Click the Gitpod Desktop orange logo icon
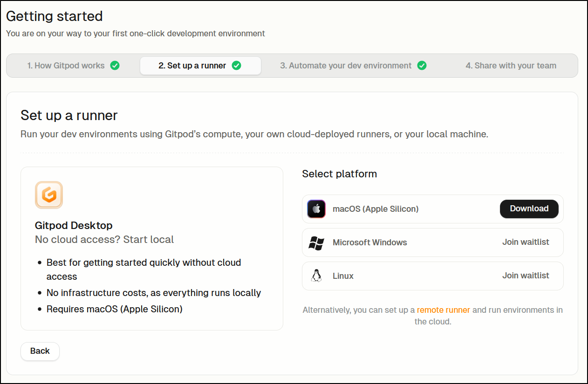The image size is (588, 384). (x=49, y=195)
